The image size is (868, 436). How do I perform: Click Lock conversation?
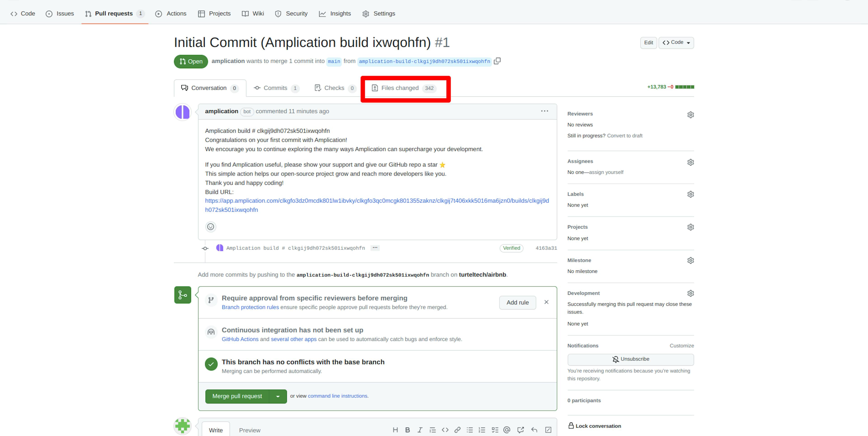point(594,426)
